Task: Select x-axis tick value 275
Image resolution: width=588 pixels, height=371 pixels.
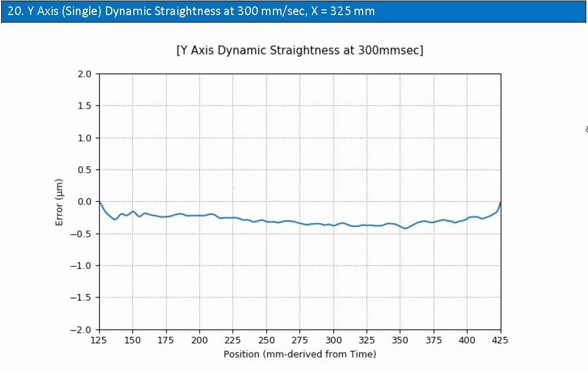Action: pos(300,340)
